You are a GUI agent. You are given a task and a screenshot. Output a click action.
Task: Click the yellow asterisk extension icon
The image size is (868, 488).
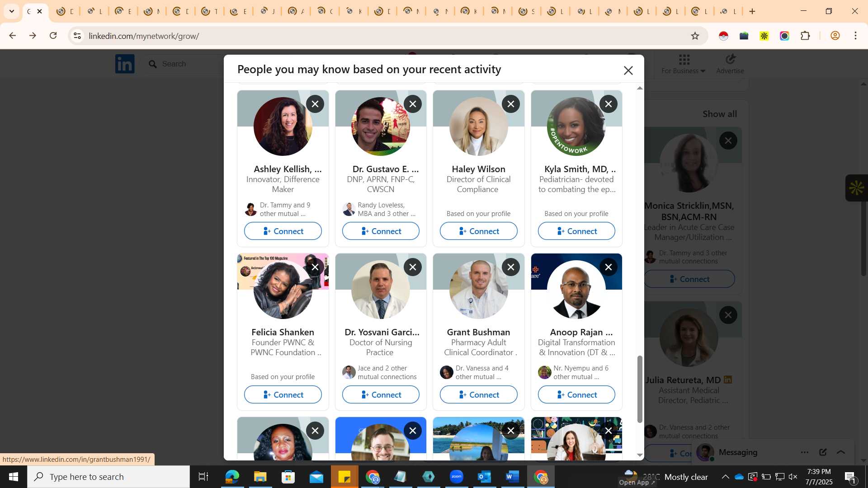[x=764, y=36]
